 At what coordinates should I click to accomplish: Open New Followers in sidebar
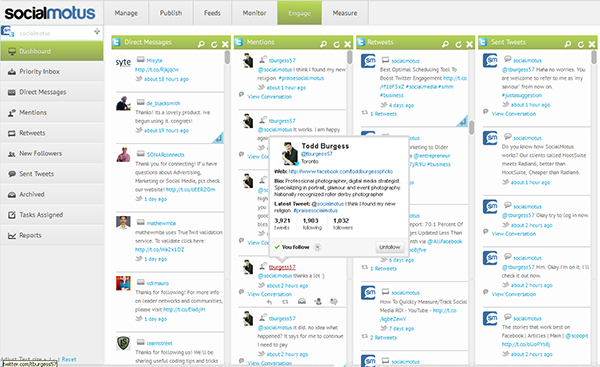tap(52, 153)
